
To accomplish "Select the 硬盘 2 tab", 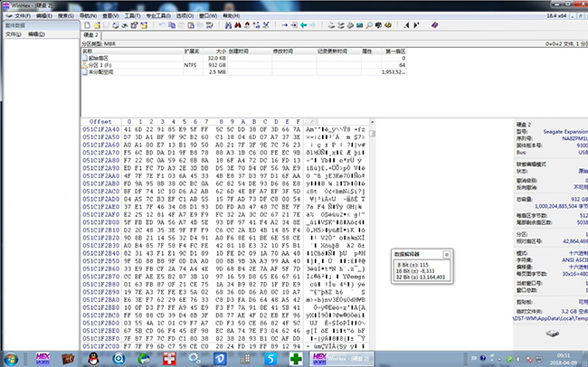I will click(x=90, y=35).
